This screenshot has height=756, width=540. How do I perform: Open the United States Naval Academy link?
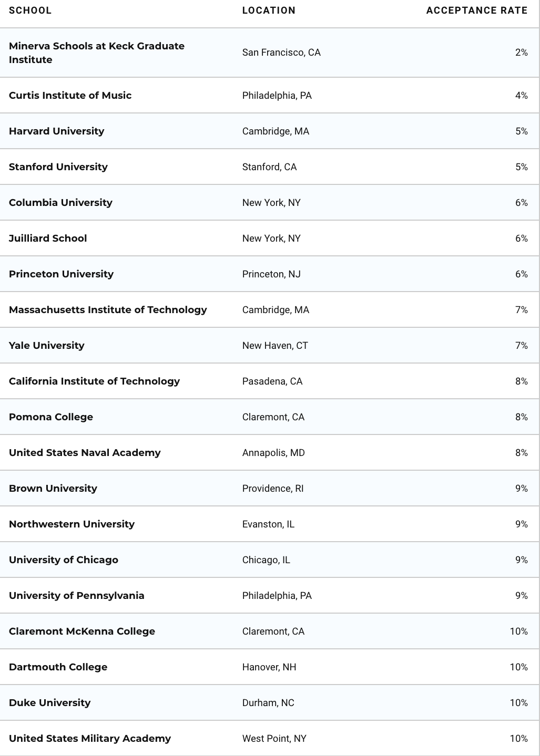pos(85,452)
